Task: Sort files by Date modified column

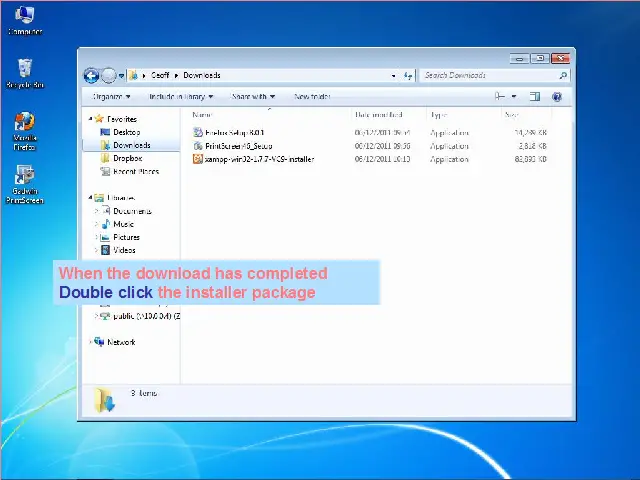Action: coord(377,115)
